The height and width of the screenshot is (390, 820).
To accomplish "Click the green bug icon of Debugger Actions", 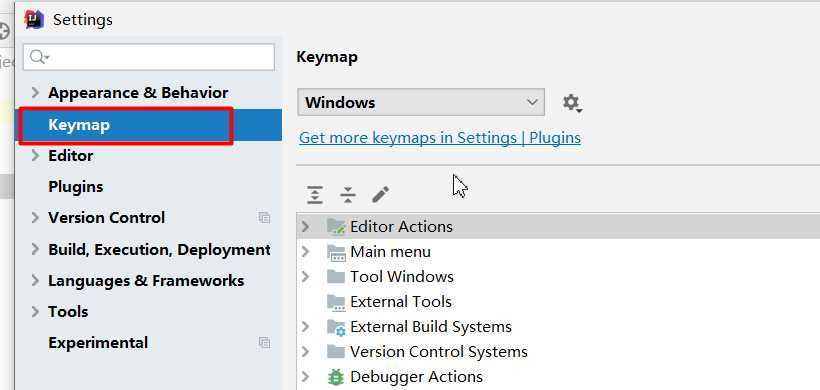I will pos(335,377).
